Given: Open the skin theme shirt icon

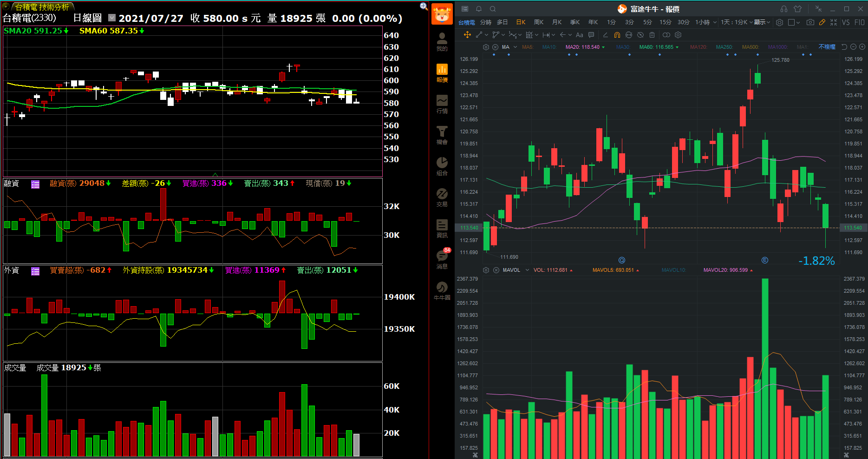Looking at the screenshot, I should [798, 9].
